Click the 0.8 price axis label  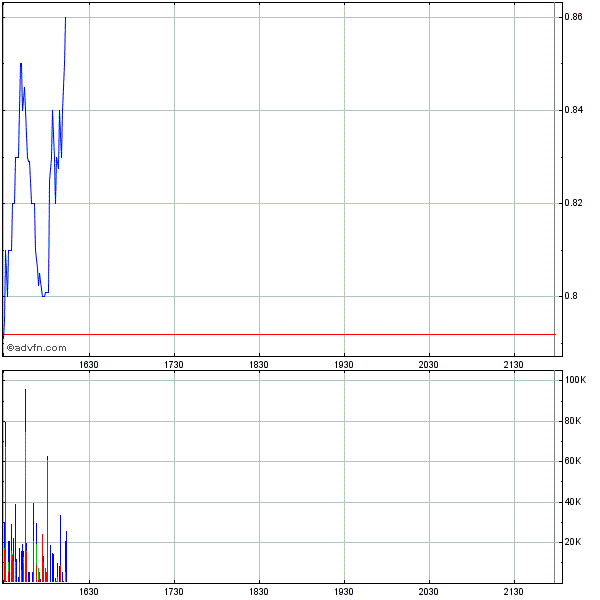pos(571,296)
